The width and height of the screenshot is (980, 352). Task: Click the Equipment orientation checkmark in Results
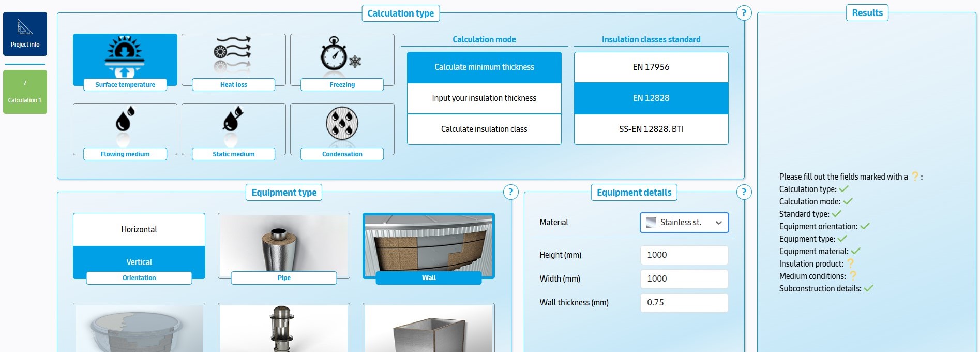tap(865, 226)
